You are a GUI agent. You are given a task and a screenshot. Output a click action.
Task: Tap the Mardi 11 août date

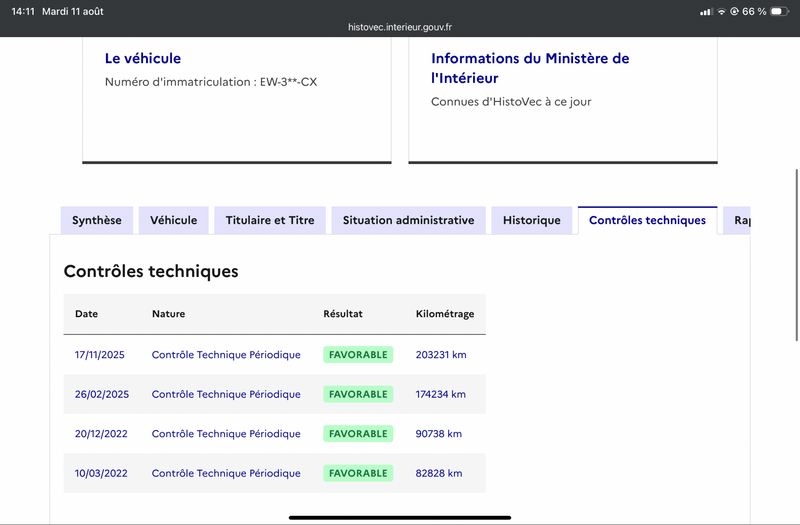pos(72,11)
